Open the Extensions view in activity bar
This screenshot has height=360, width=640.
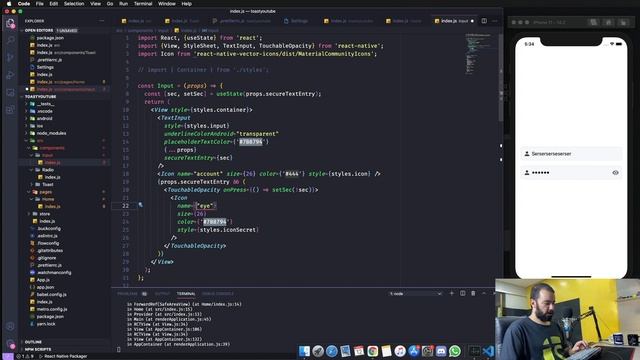pos(10,110)
